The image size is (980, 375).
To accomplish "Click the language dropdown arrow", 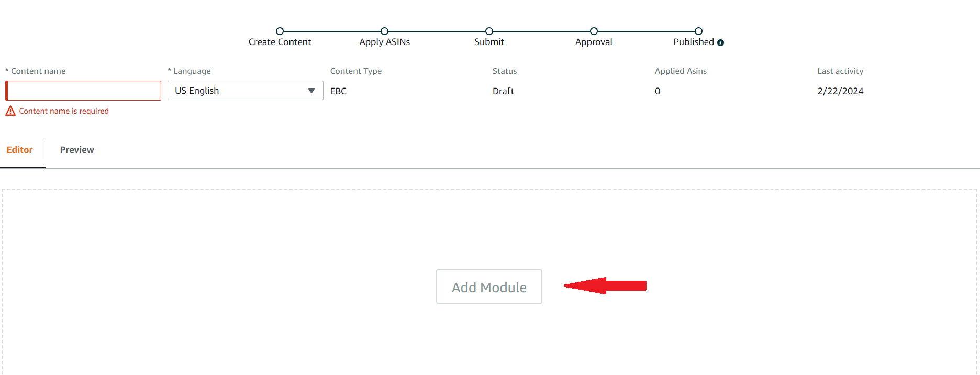I will [x=311, y=91].
